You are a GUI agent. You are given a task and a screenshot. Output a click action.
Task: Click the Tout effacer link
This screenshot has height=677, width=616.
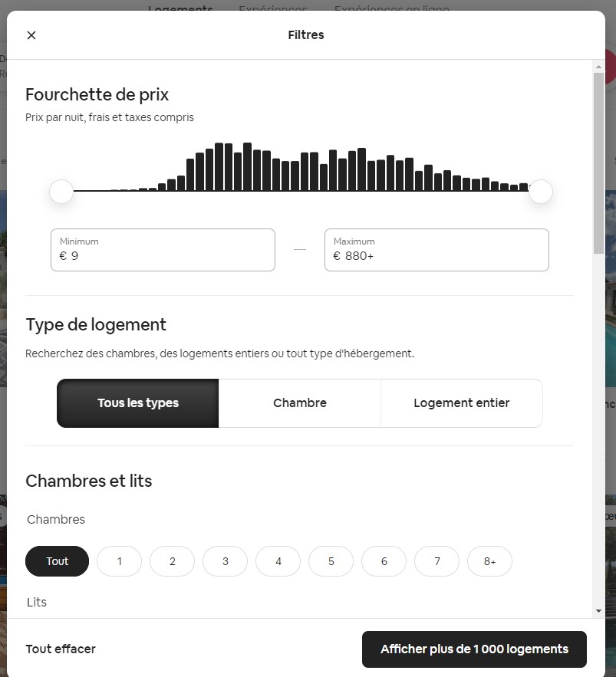coord(61,649)
